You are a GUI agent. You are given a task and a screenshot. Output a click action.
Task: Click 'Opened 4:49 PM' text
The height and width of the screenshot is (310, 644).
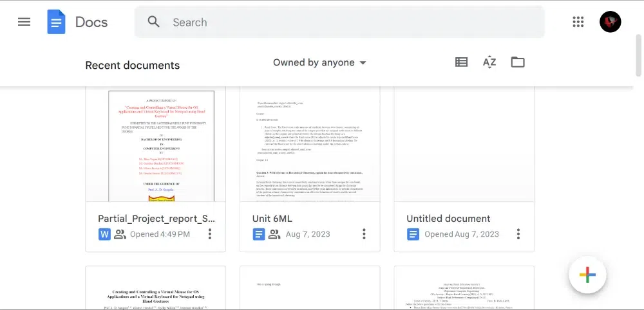coord(160,234)
